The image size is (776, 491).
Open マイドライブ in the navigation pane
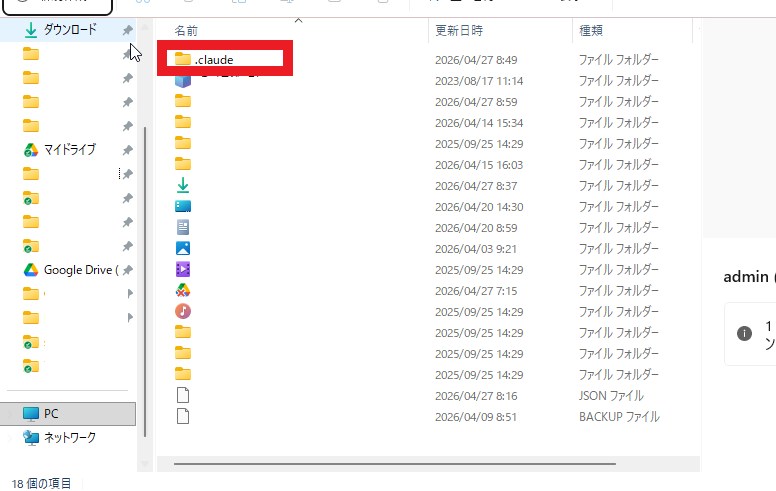(70, 149)
